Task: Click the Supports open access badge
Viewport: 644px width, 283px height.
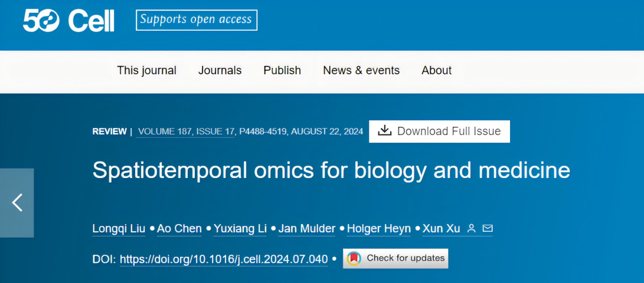Action: (197, 20)
